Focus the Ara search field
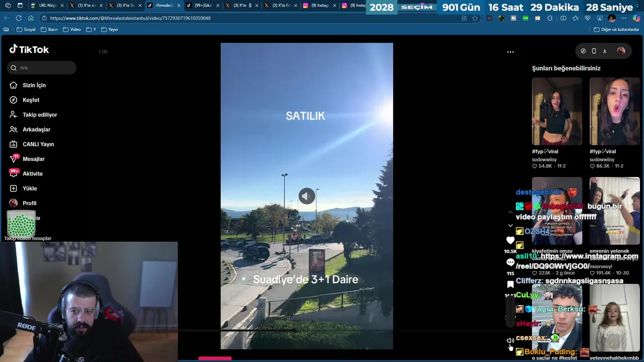 click(x=42, y=68)
